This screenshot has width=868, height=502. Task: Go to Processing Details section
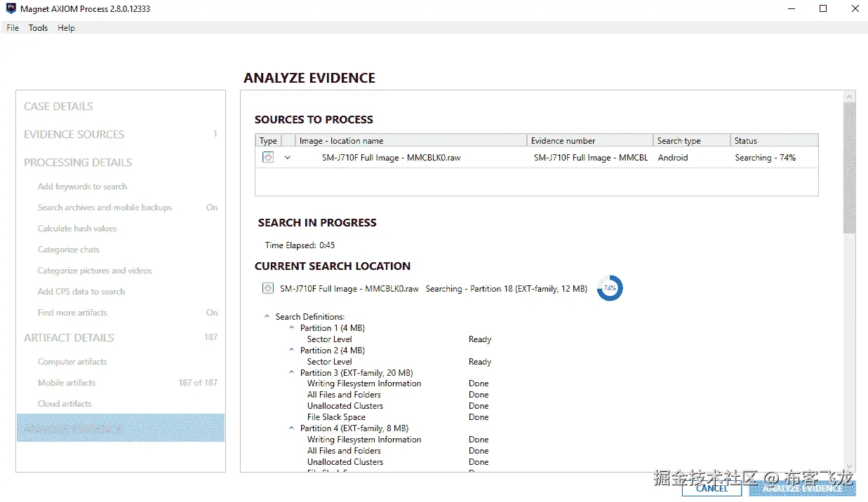click(78, 163)
